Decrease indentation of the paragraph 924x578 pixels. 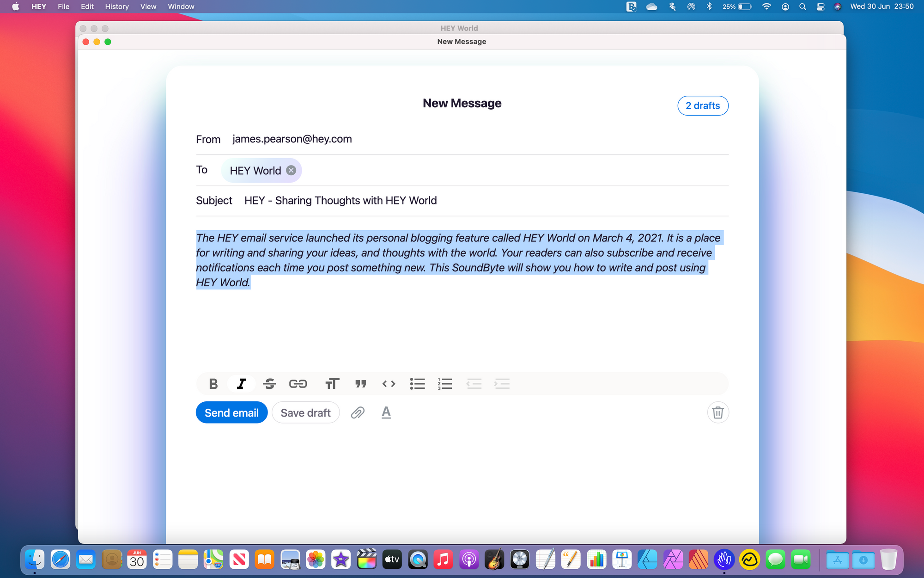pyautogui.click(x=474, y=383)
